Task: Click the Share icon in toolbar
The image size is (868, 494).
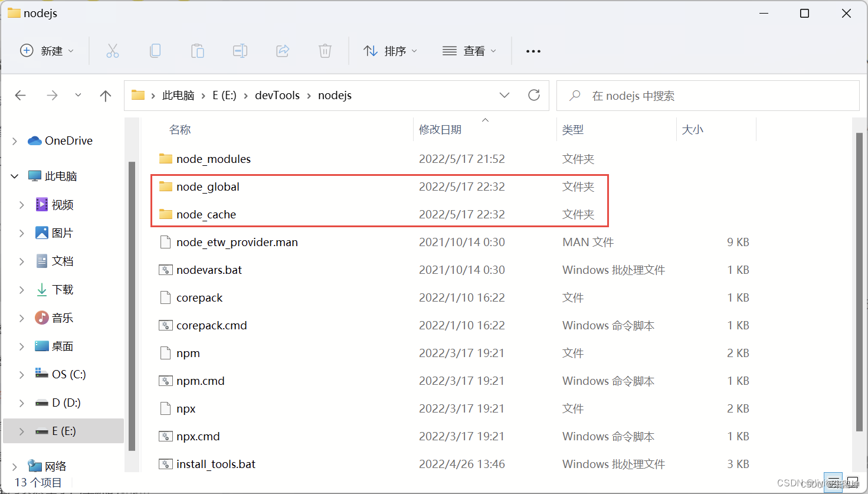Action: pos(283,51)
